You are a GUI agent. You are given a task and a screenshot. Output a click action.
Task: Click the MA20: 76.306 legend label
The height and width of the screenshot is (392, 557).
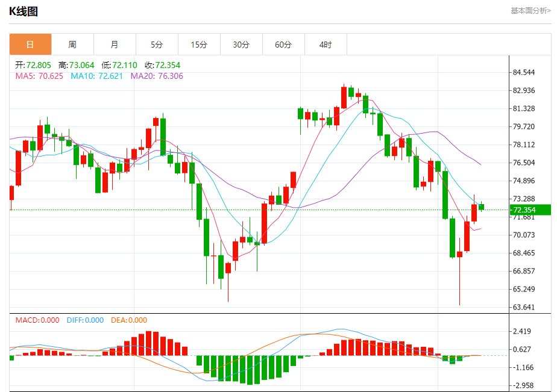(157, 76)
